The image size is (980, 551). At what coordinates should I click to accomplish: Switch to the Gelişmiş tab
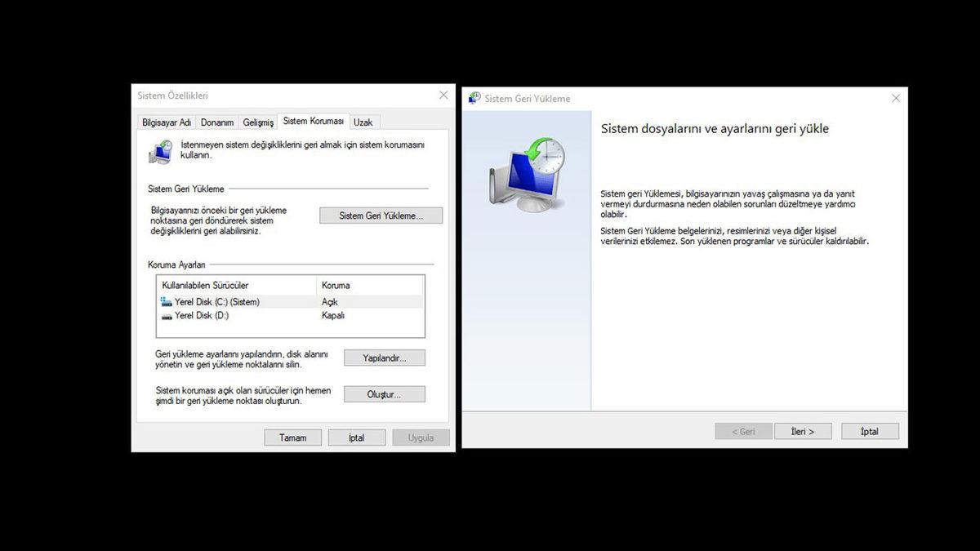pyautogui.click(x=258, y=121)
